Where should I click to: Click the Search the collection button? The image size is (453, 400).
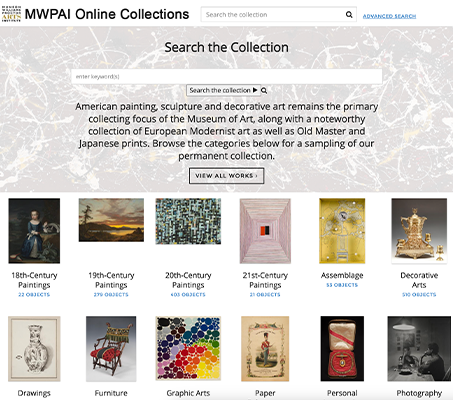tap(223, 90)
